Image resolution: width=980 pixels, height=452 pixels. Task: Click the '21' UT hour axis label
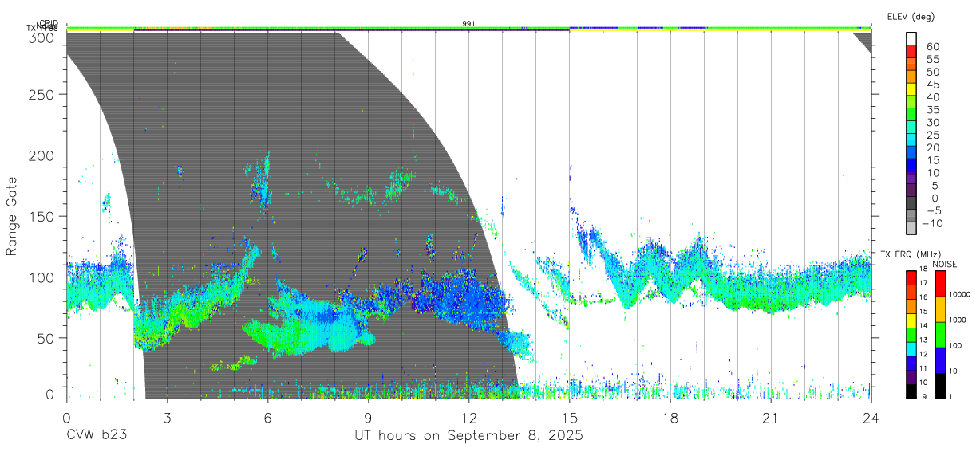coord(771,418)
